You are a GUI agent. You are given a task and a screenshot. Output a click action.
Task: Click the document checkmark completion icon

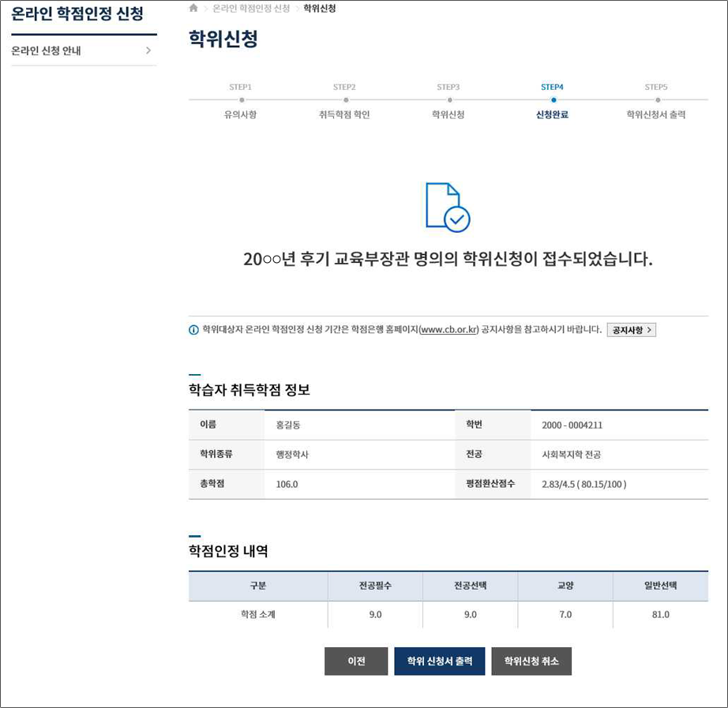447,207
